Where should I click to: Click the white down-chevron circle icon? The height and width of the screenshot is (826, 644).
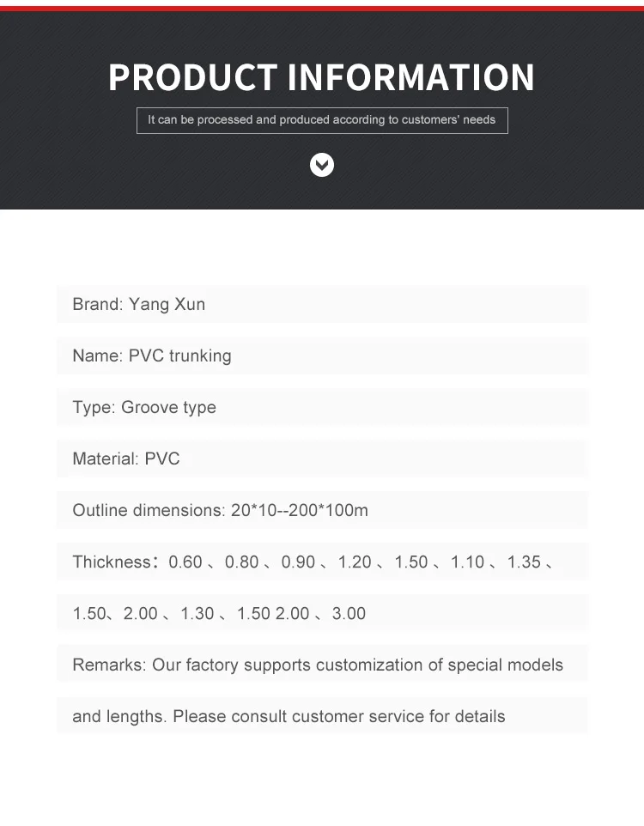coord(322,164)
